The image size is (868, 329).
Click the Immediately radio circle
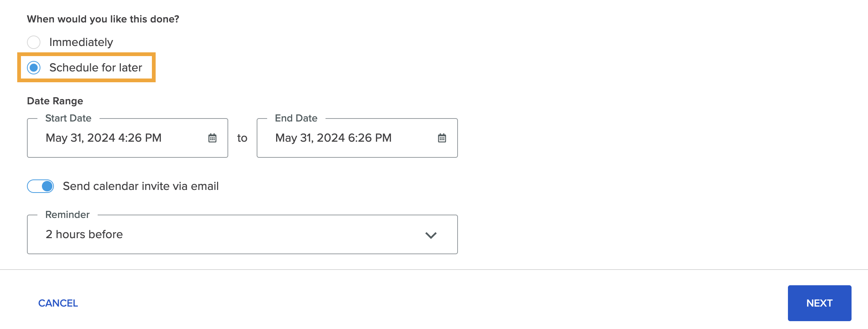tap(34, 42)
